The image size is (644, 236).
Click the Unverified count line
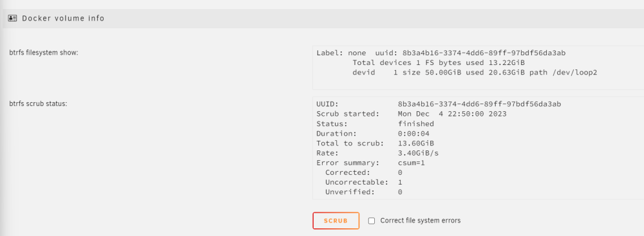tap(364, 192)
